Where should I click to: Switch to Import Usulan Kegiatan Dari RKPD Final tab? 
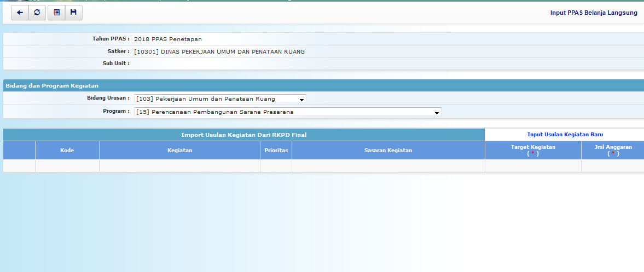coord(243,135)
